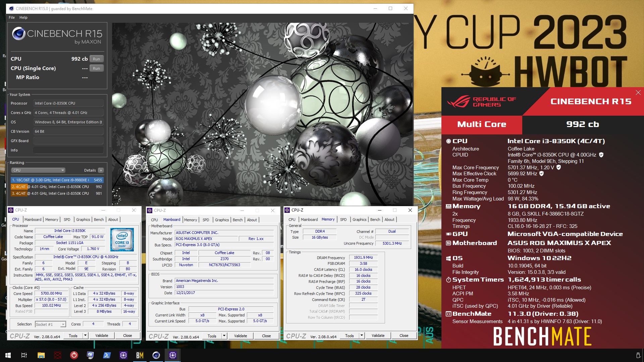
Task: Open File Explorer from the taskbar
Action: 41,355
